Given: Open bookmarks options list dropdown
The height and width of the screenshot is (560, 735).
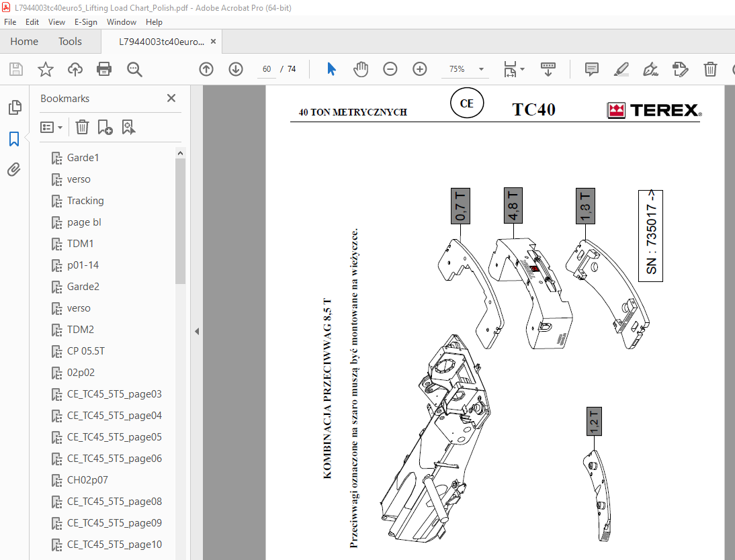Looking at the screenshot, I should [x=51, y=127].
